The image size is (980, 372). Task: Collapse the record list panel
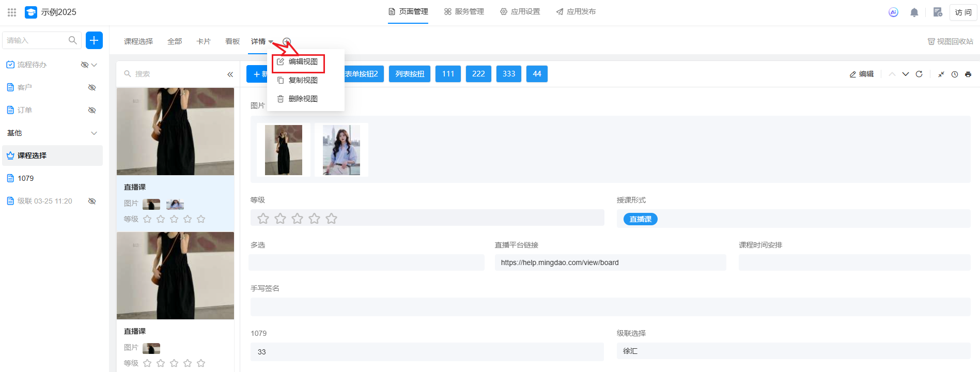coord(230,74)
